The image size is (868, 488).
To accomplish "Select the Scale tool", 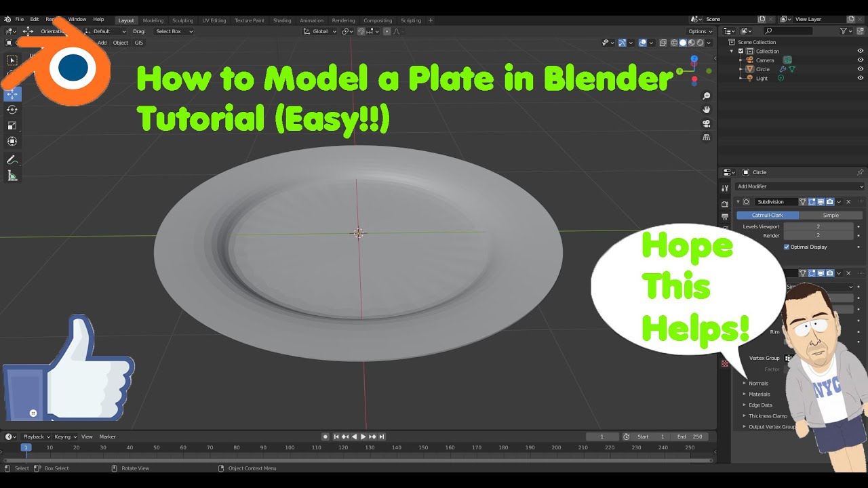I will [x=12, y=125].
